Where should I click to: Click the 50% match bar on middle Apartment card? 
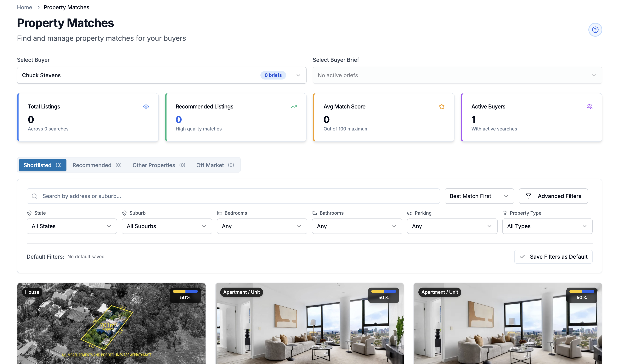tap(383, 291)
